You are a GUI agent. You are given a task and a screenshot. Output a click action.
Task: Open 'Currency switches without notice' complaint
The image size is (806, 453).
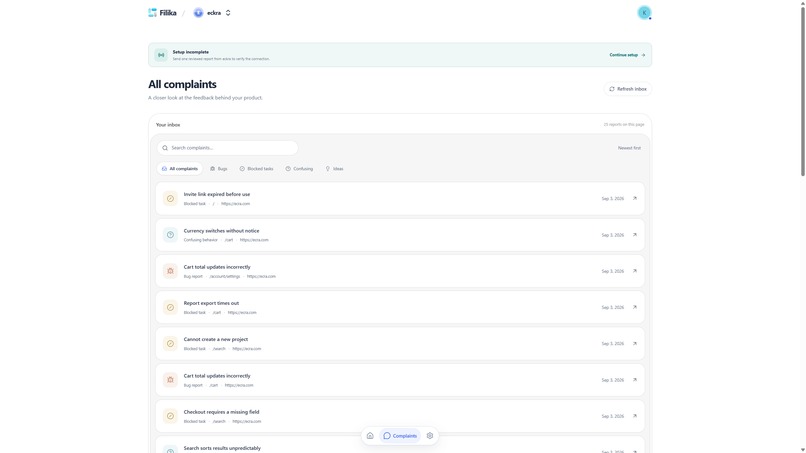coord(400,235)
